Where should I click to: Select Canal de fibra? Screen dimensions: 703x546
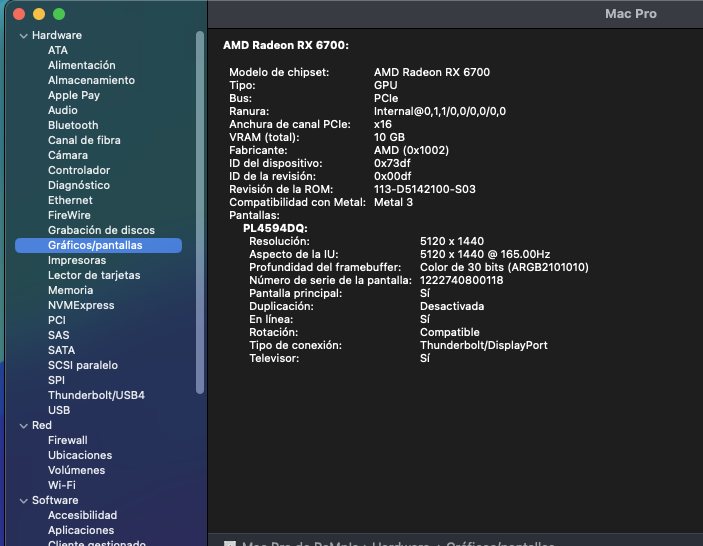84,140
